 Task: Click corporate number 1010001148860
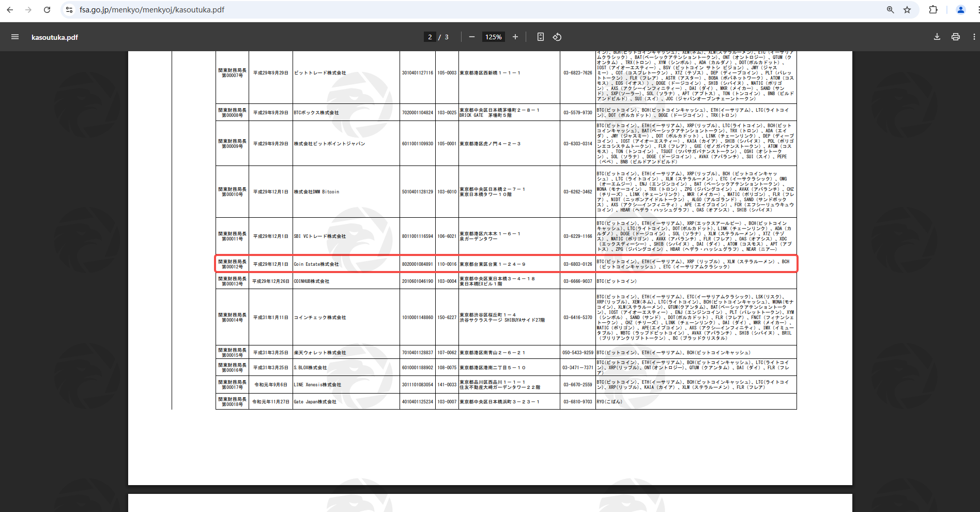point(418,318)
